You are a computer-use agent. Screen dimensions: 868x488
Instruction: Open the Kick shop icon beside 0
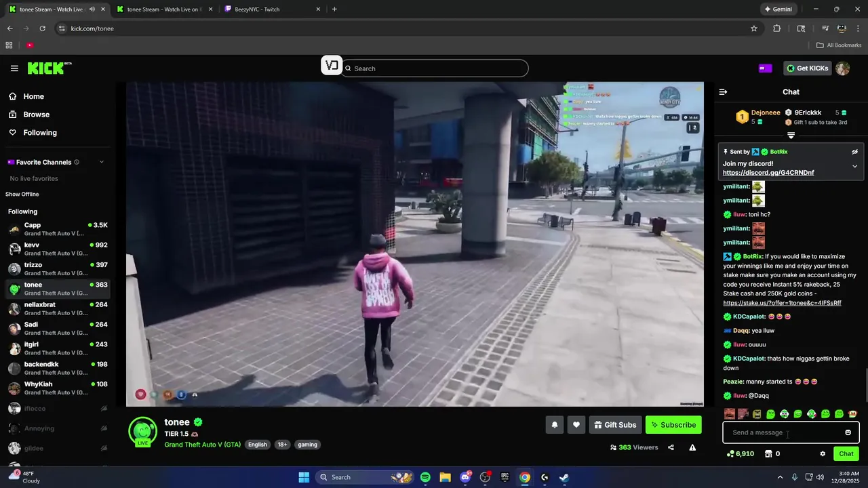tap(768, 454)
